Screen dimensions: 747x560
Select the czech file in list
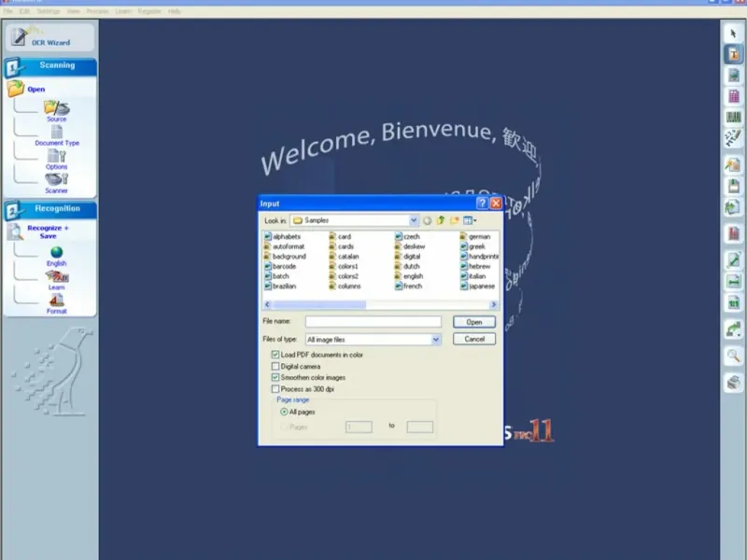click(x=408, y=236)
